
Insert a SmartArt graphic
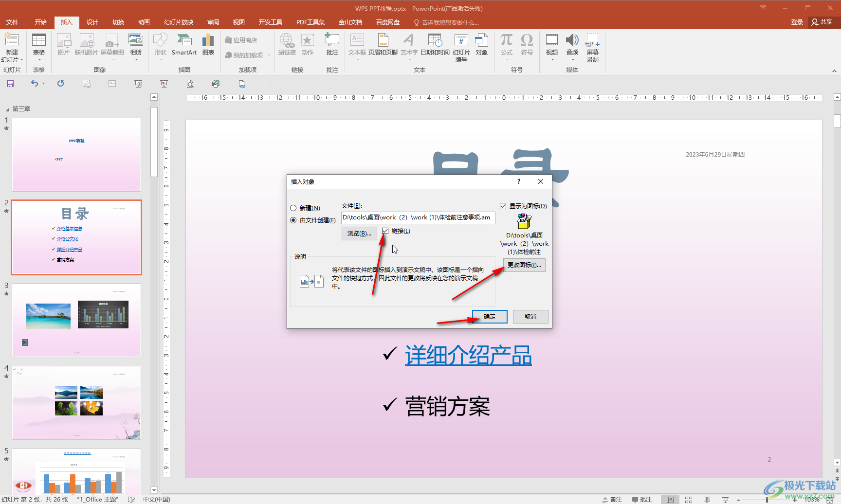184,44
